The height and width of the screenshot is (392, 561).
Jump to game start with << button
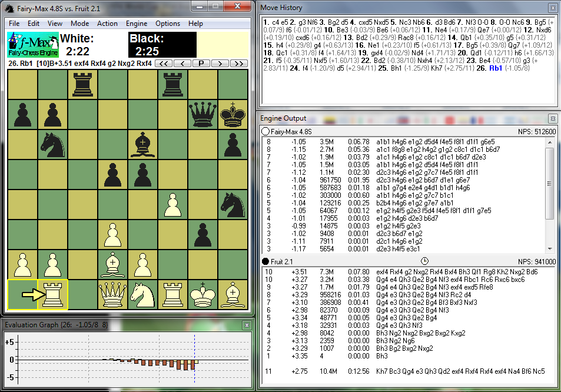pyautogui.click(x=164, y=64)
